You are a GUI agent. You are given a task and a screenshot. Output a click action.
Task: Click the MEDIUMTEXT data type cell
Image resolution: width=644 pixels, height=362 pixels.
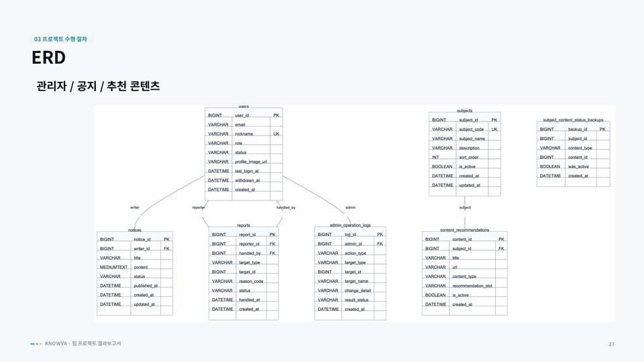[x=114, y=267]
